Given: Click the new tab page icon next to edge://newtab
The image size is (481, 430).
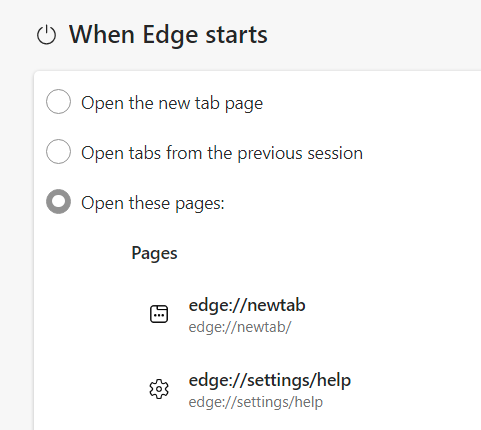Looking at the screenshot, I should click(159, 314).
